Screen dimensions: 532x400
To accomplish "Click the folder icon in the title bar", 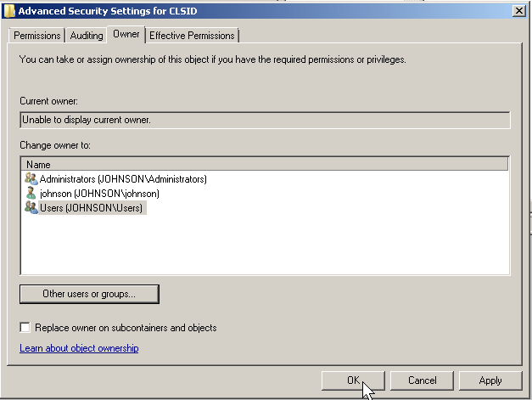I will coord(9,10).
